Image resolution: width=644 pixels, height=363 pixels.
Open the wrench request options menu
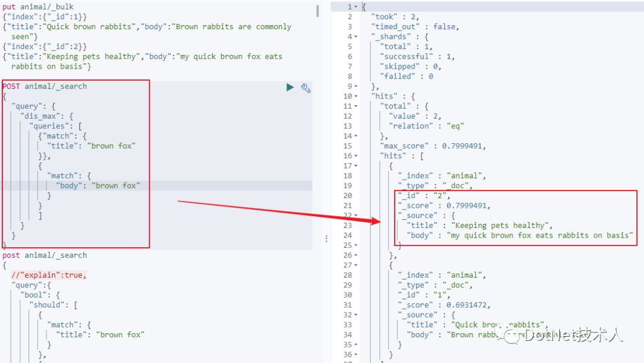click(306, 88)
